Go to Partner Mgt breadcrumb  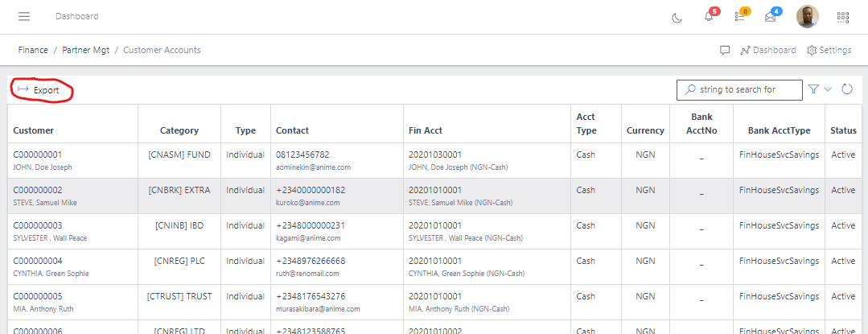coord(86,50)
